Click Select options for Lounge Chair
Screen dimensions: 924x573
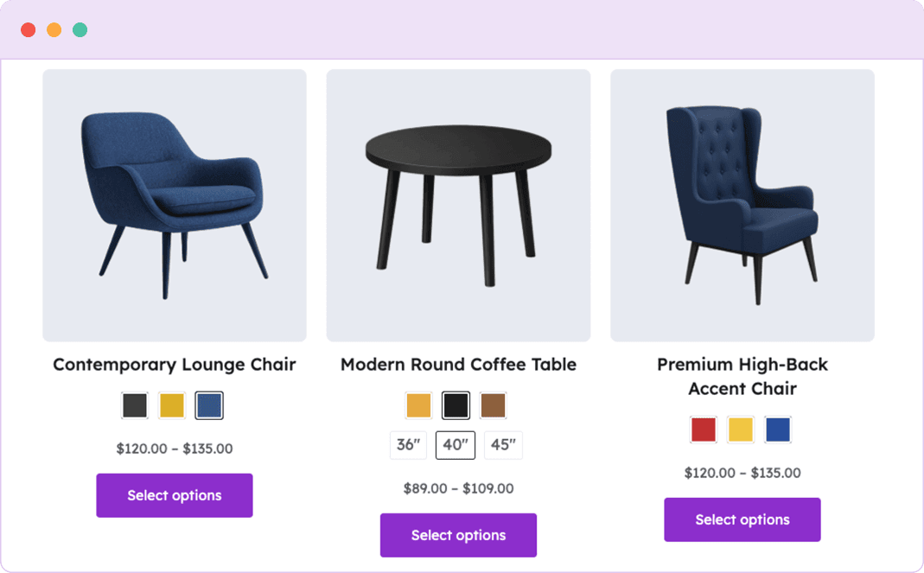pyautogui.click(x=175, y=495)
